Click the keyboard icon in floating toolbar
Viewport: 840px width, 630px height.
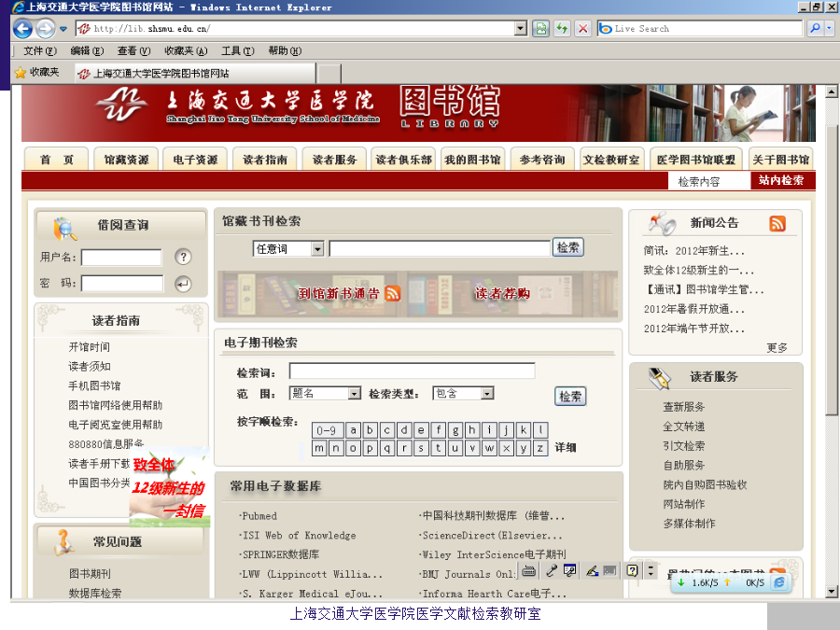(529, 571)
